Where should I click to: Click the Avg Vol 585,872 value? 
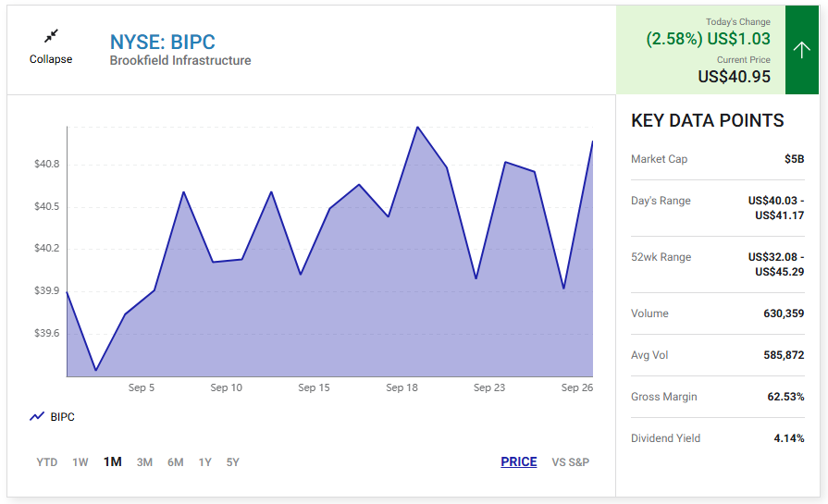[784, 355]
